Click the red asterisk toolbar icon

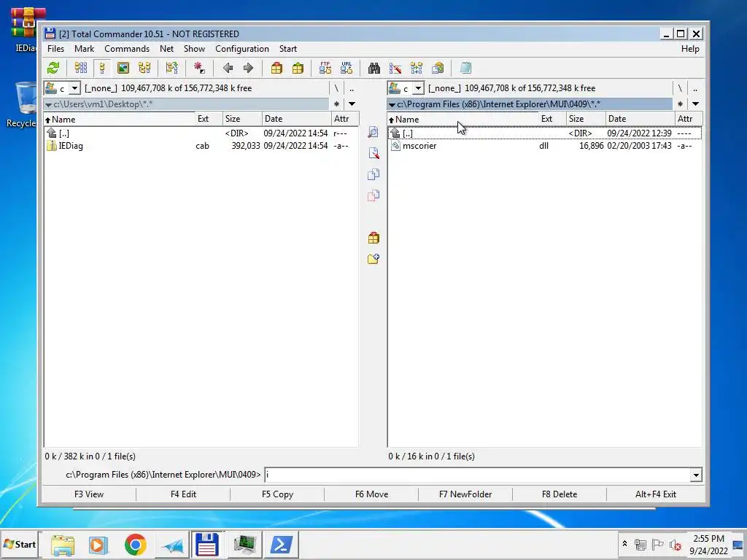pyautogui.click(x=199, y=68)
